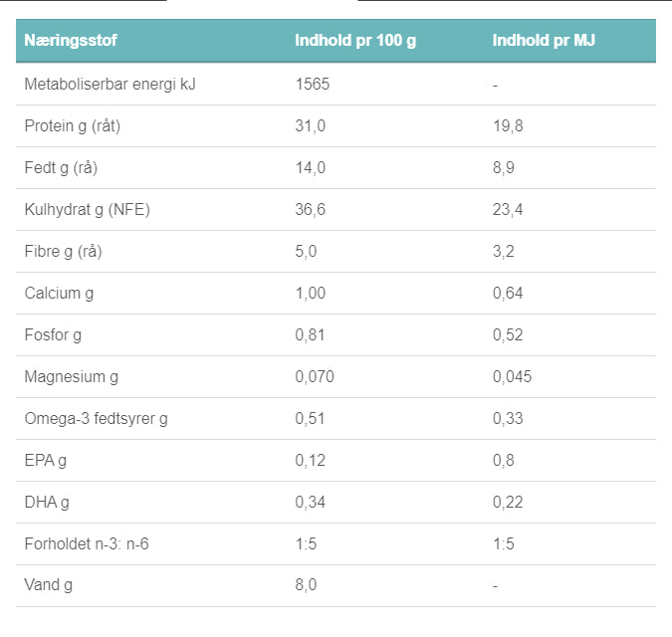Select the Calcium g row label

(x=60, y=293)
